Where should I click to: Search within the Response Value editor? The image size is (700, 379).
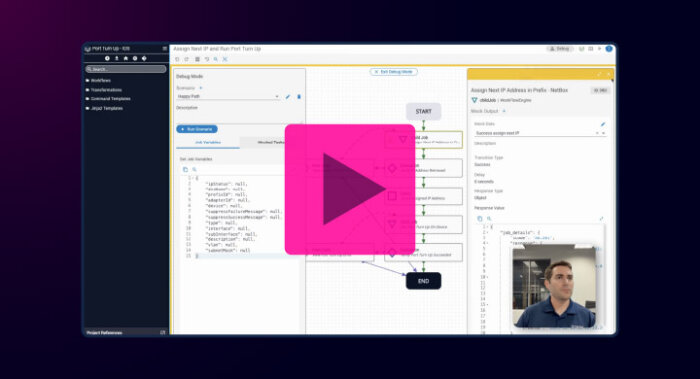pyautogui.click(x=489, y=219)
